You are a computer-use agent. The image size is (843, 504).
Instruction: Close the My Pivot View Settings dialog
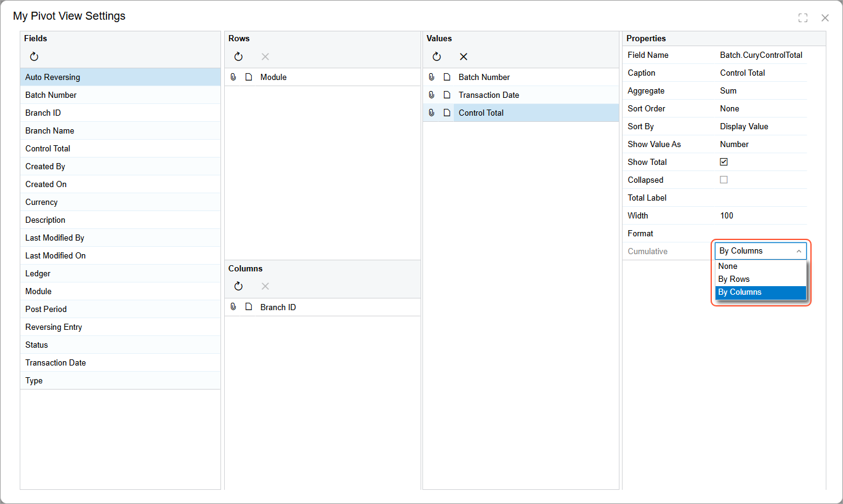pyautogui.click(x=825, y=18)
